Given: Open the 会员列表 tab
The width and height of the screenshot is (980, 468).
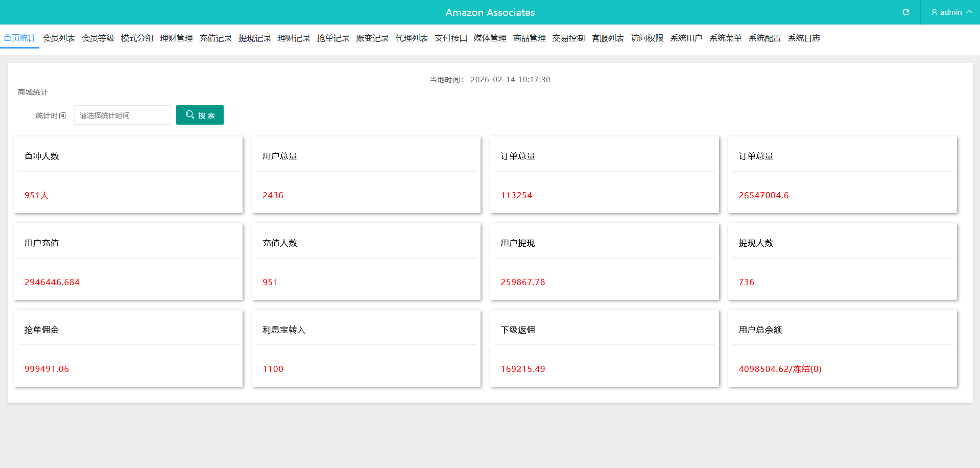Looking at the screenshot, I should point(59,38).
